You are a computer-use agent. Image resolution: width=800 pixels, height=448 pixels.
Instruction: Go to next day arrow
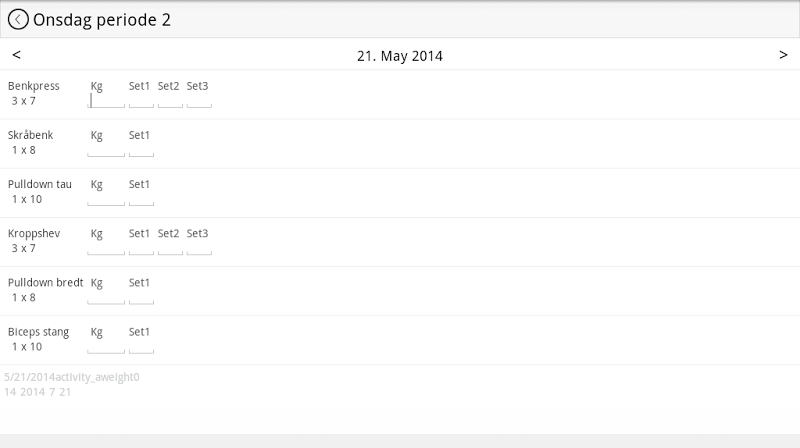tap(783, 55)
